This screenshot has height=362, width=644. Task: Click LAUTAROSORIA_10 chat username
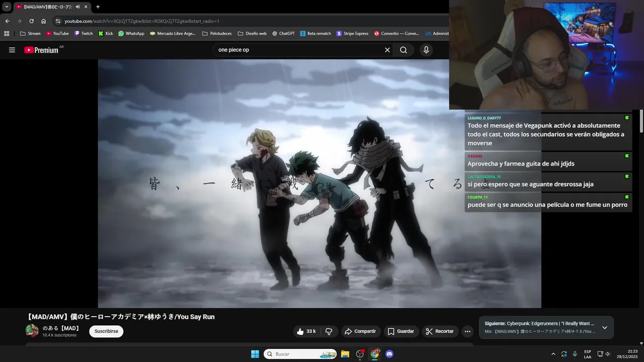pyautogui.click(x=484, y=177)
